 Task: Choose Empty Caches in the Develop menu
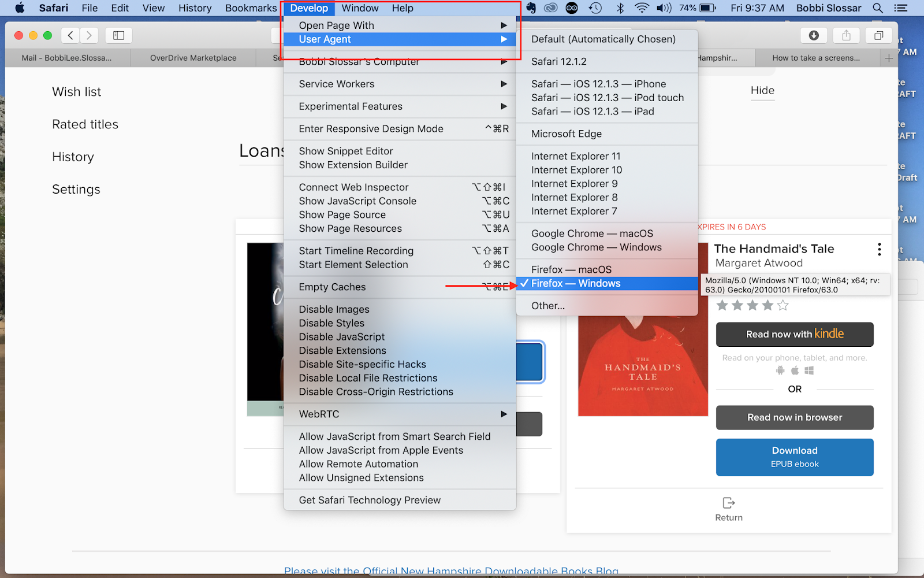tap(400, 287)
